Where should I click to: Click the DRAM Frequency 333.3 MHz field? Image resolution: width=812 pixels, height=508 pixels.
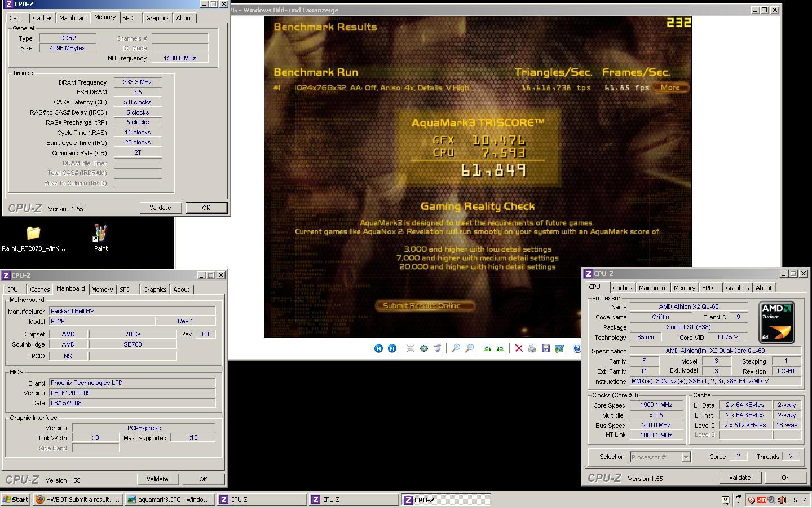[x=138, y=82]
